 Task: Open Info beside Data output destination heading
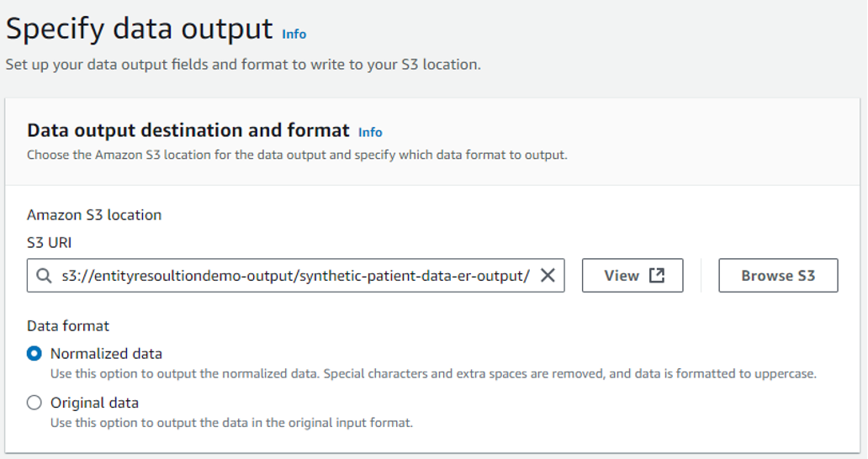coord(370,133)
